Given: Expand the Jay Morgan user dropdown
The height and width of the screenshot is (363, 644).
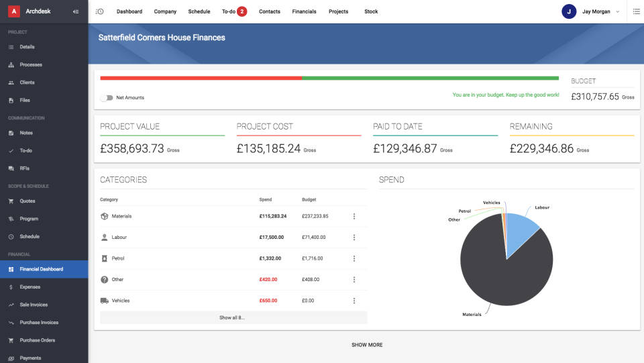Looking at the screenshot, I should click(617, 11).
